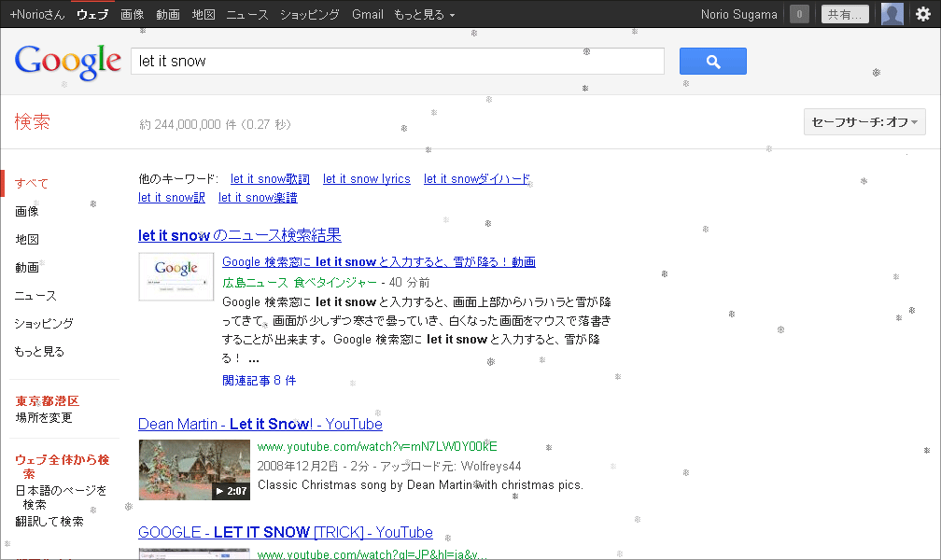The width and height of the screenshot is (941, 560).
Task: Click the Google logo
Action: coord(68,62)
